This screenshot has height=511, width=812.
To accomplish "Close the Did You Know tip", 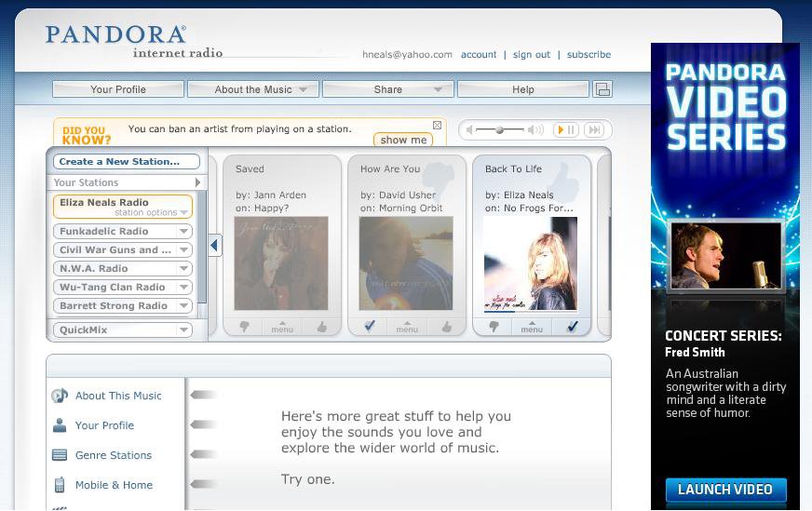I will [437, 126].
